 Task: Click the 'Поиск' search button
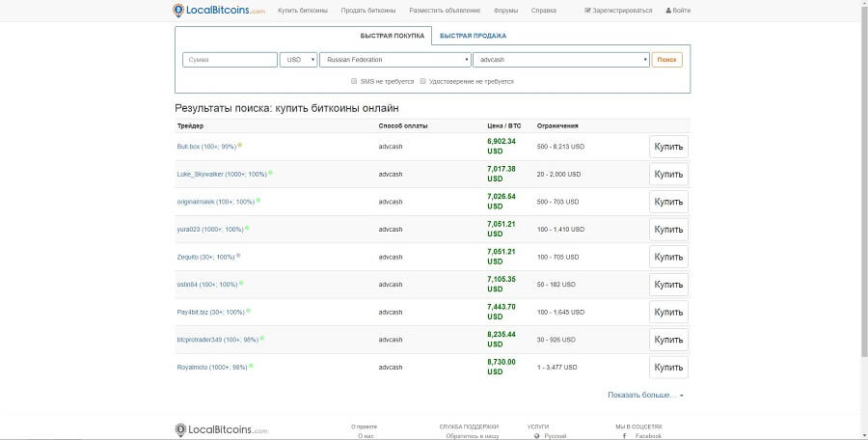pos(667,60)
